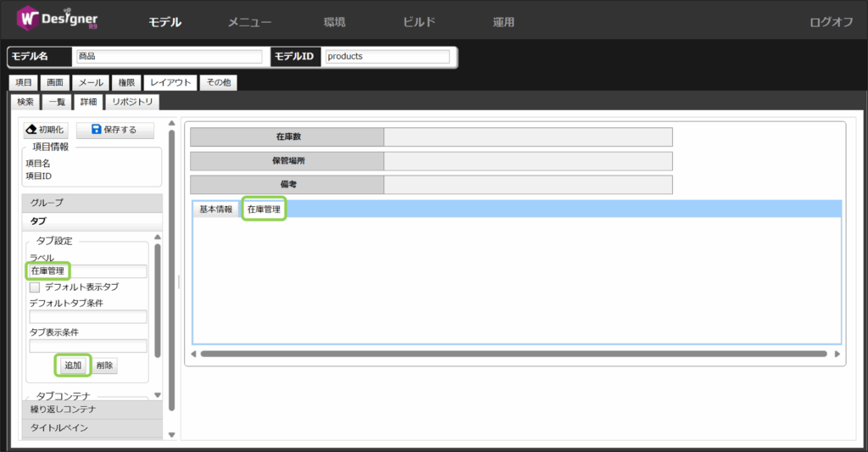Viewport: 868px width, 452px height.
Task: Expand the 繰り返しコンテナ section
Action: pyautogui.click(x=92, y=410)
